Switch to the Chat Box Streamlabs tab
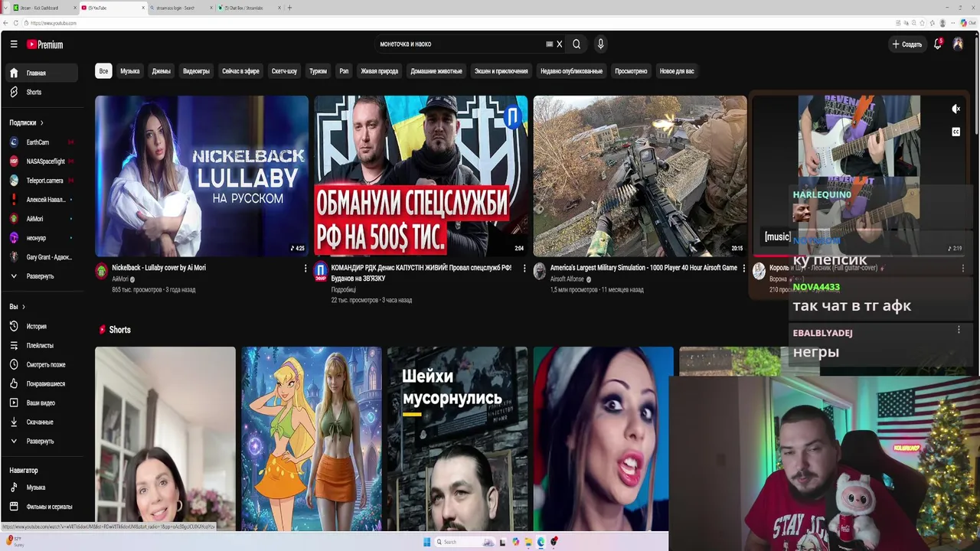The image size is (980, 551). (247, 8)
